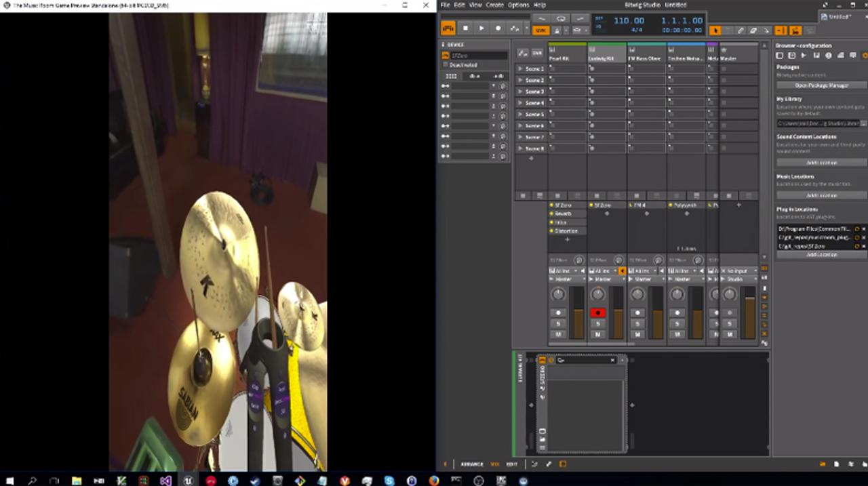Record-arm the Ludwig Kit channel
868x486 pixels.
(x=598, y=312)
